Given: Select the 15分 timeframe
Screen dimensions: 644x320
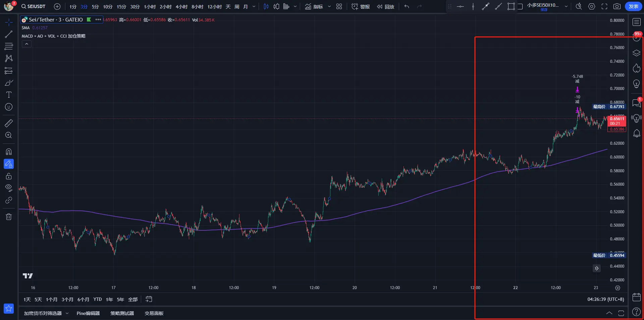Looking at the screenshot, I should [121, 6].
